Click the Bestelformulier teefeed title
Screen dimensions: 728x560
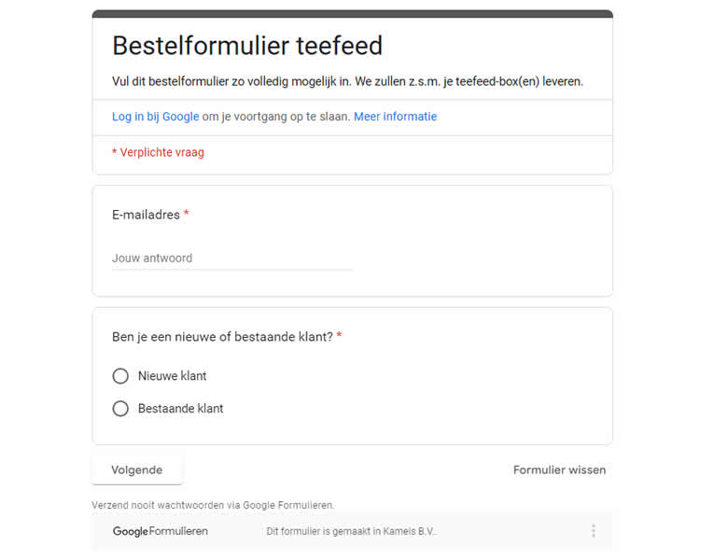[x=247, y=45]
